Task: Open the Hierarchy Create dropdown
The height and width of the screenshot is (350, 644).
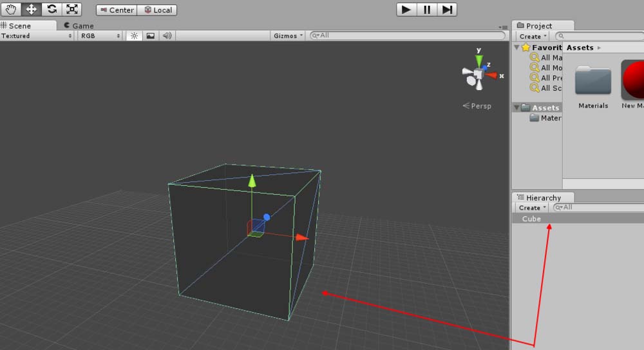Action: [x=532, y=208]
